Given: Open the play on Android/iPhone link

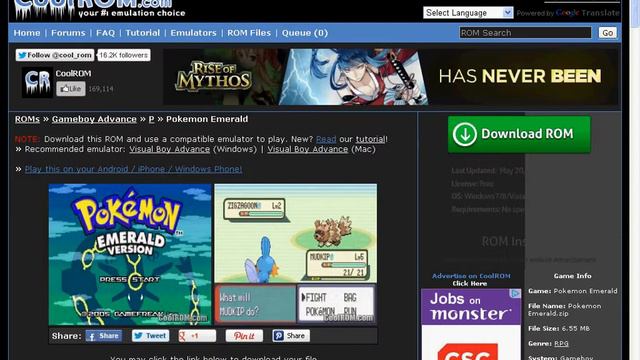Looking at the screenshot, I should tap(133, 169).
